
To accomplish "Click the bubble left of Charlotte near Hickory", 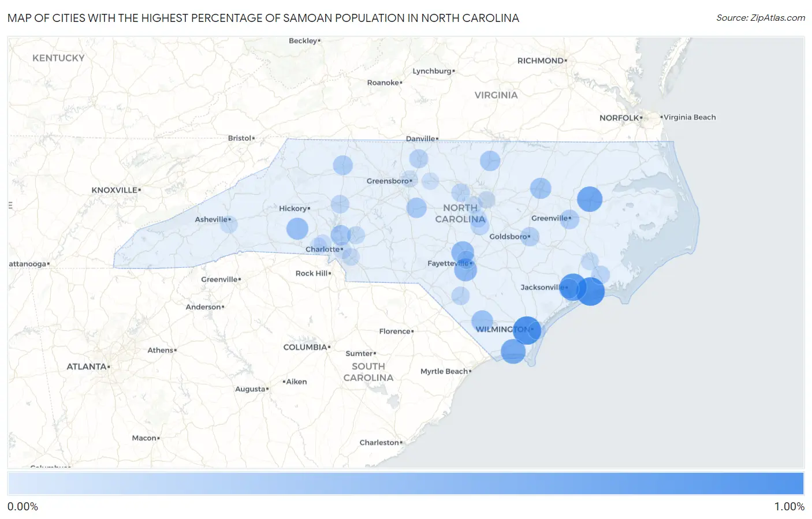I will pos(297,229).
